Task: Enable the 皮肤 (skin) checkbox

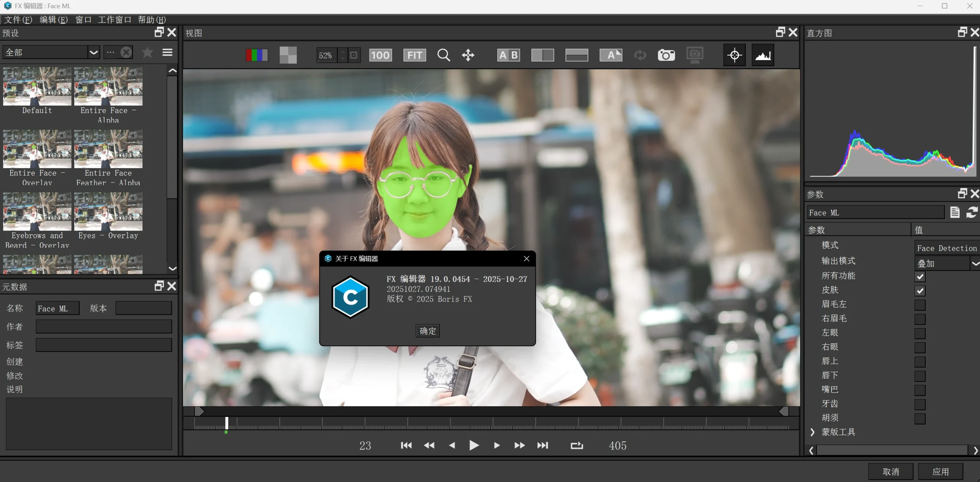Action: [920, 291]
